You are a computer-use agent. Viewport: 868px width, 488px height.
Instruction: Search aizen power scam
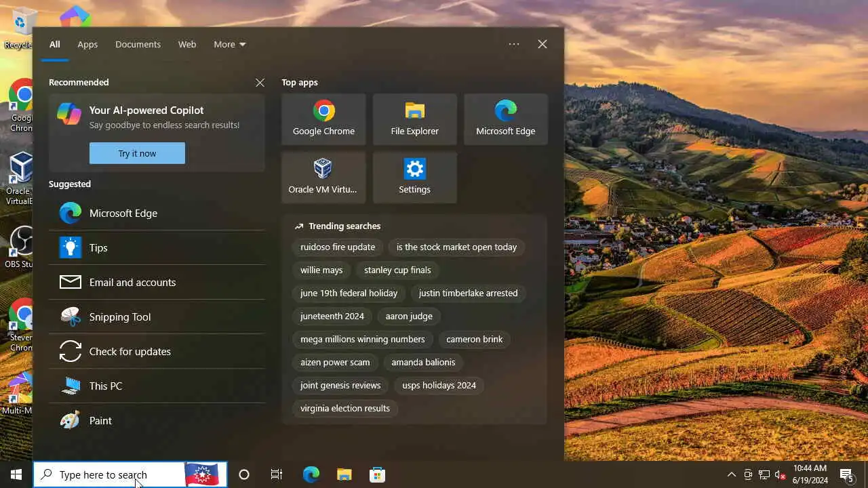tap(335, 363)
